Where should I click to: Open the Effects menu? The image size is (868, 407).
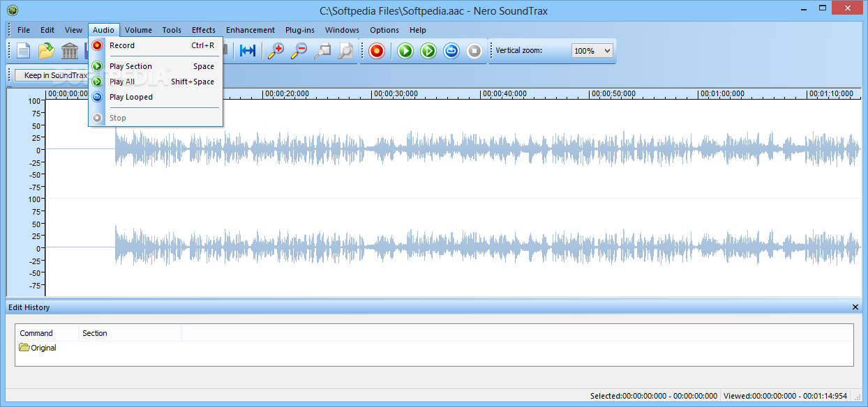[204, 30]
